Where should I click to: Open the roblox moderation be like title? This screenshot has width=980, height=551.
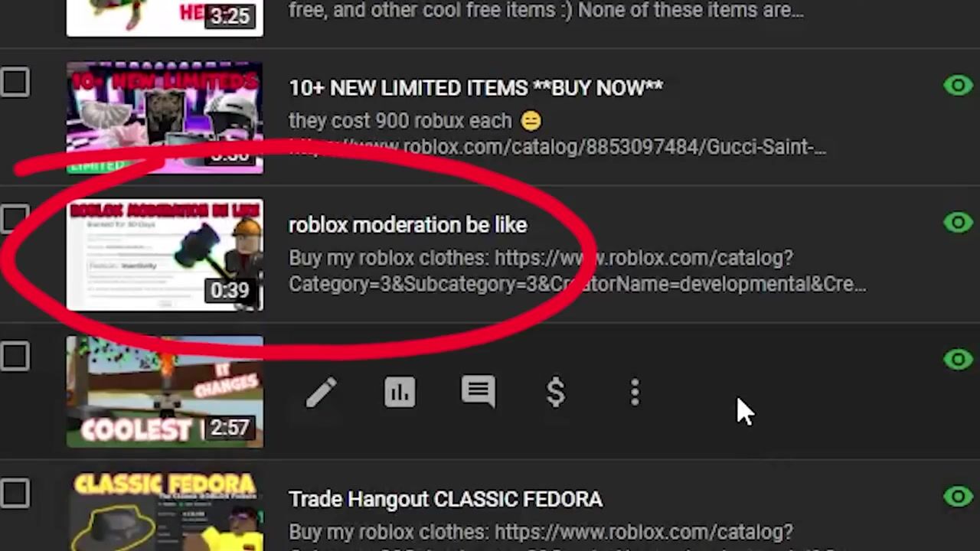coord(407,225)
